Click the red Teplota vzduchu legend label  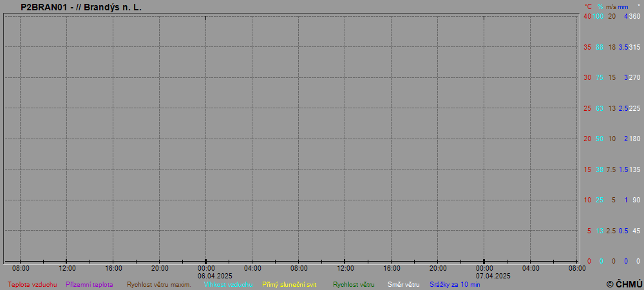pyautogui.click(x=32, y=284)
